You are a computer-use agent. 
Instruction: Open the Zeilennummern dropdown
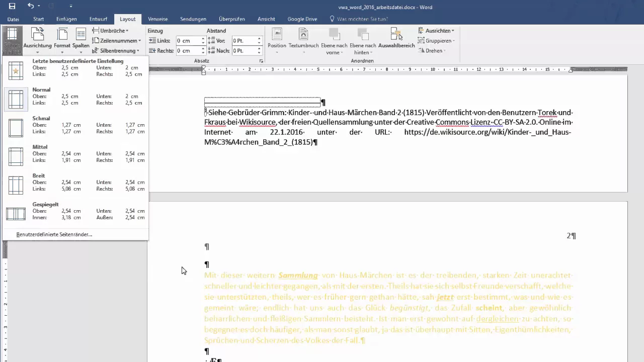[117, 41]
